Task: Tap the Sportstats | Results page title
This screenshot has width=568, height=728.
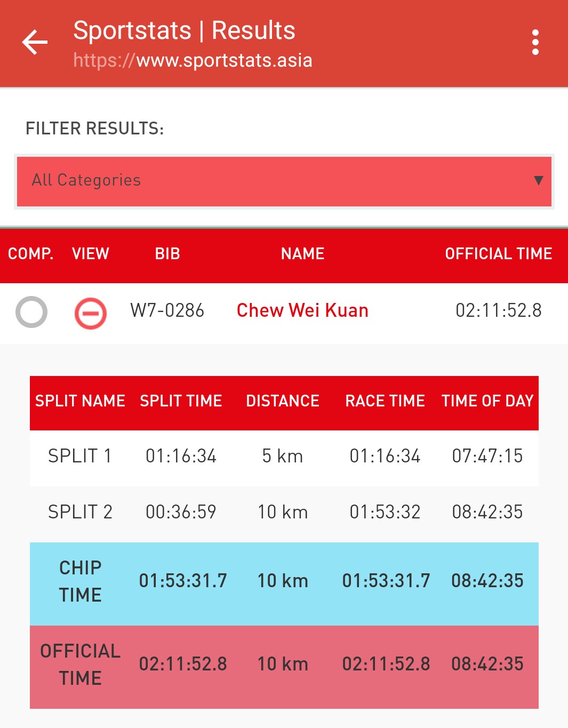Action: [184, 30]
